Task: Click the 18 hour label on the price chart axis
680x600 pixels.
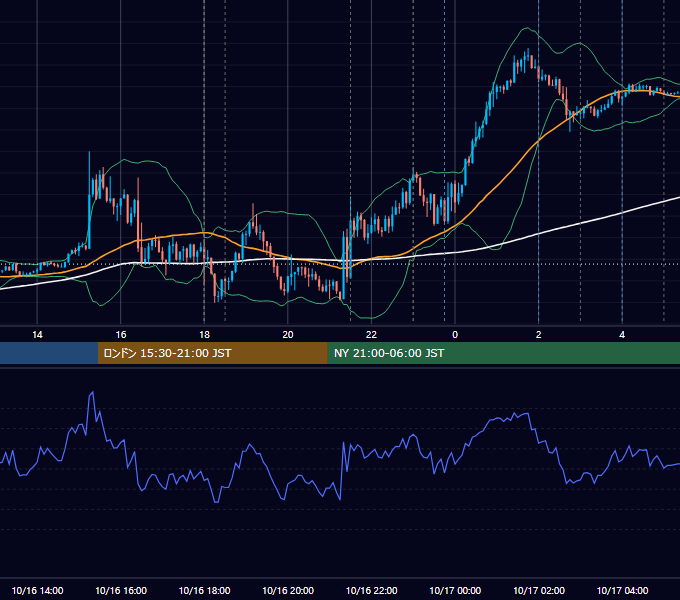Action: click(x=204, y=335)
